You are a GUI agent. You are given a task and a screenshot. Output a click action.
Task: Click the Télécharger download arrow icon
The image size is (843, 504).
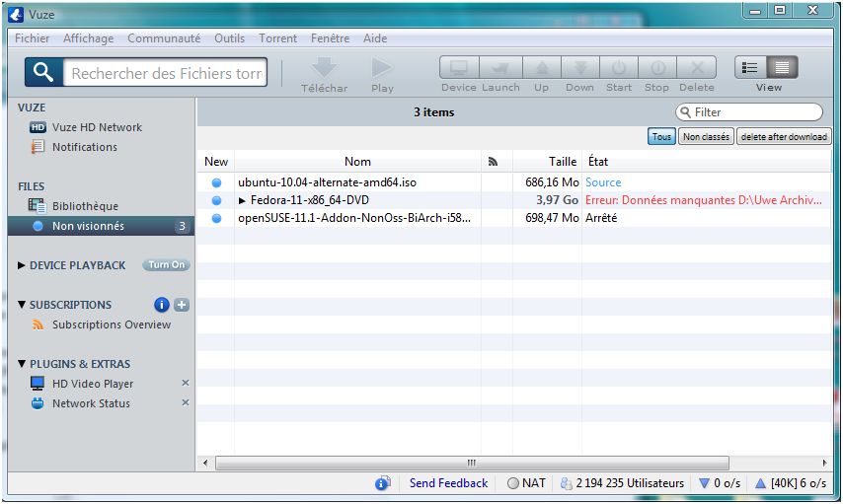325,68
